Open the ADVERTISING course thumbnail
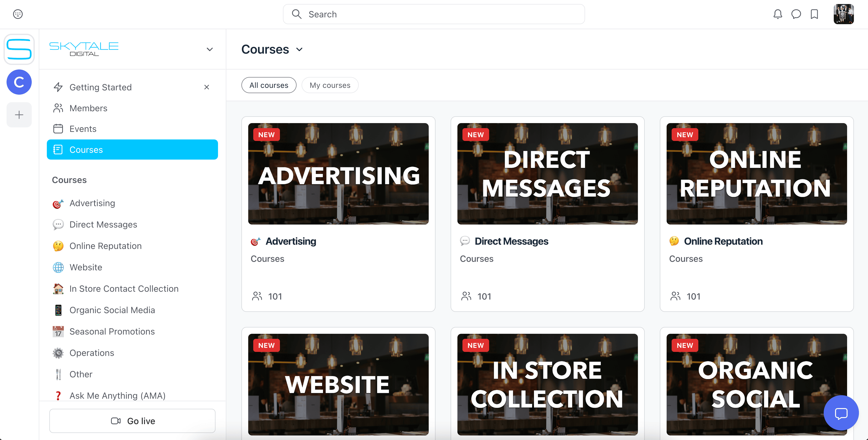 coord(338,174)
